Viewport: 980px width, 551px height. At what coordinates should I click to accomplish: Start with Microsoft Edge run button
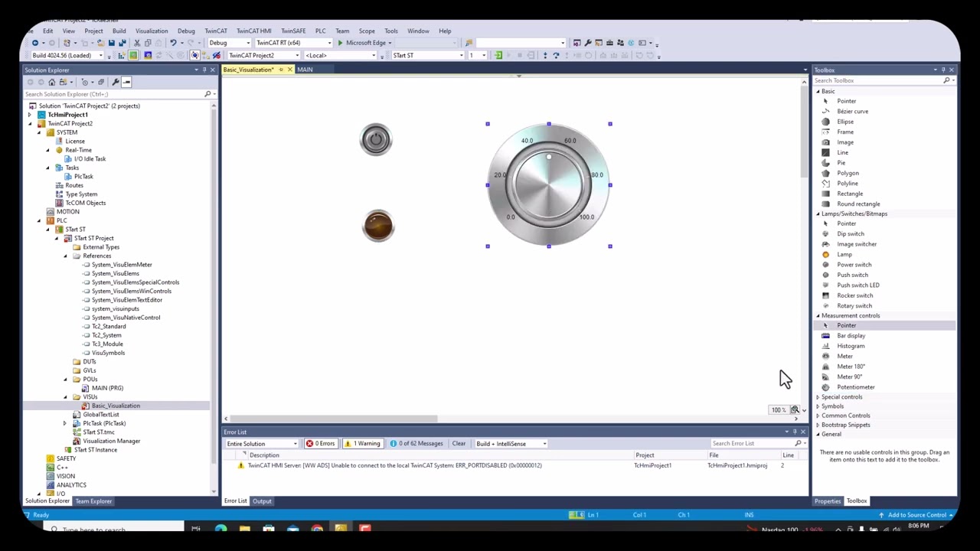point(364,43)
